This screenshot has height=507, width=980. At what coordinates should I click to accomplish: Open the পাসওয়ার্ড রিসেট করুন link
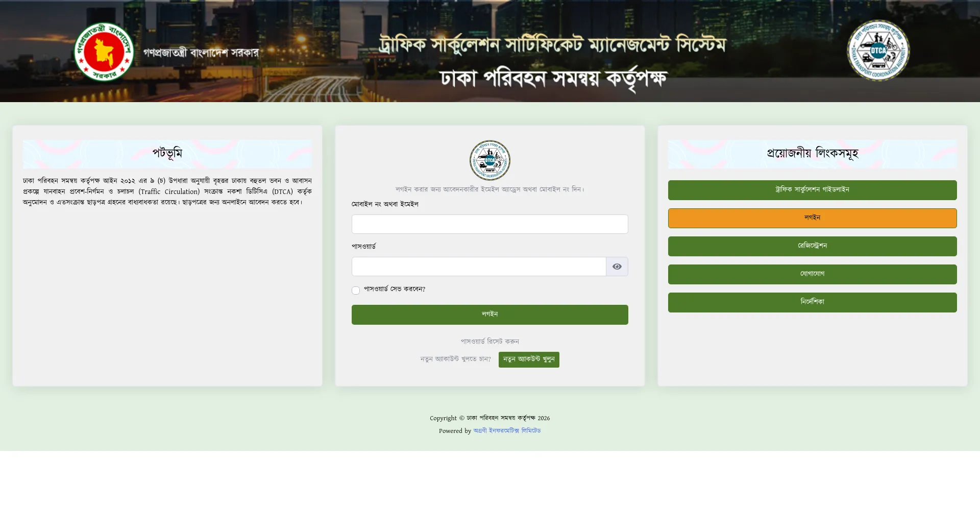490,342
